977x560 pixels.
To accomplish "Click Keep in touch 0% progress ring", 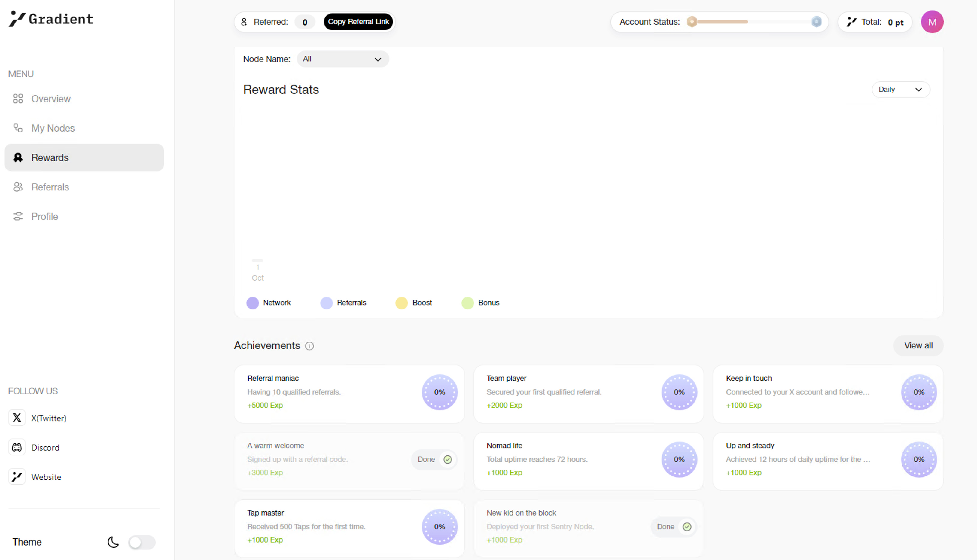I will [919, 392].
